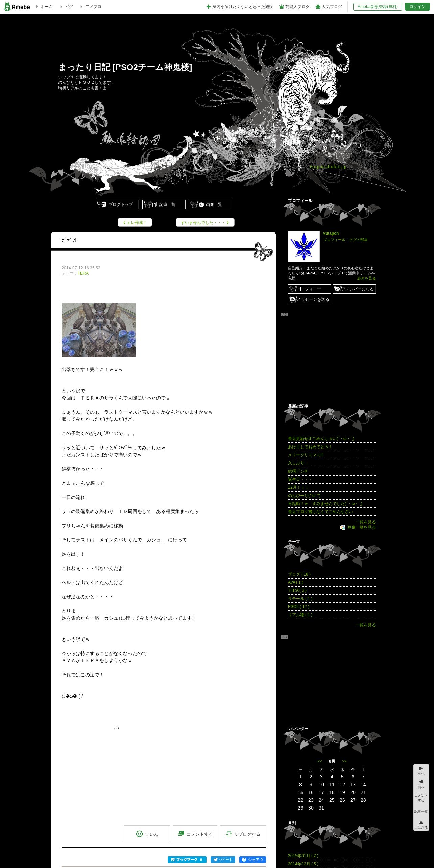Click floating 記事一覧 side button

pos(421,811)
